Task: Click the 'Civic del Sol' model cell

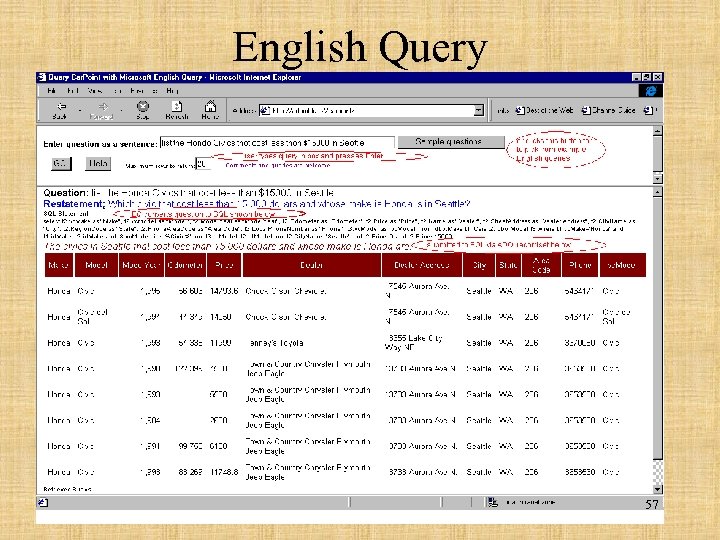Action: [x=92, y=316]
